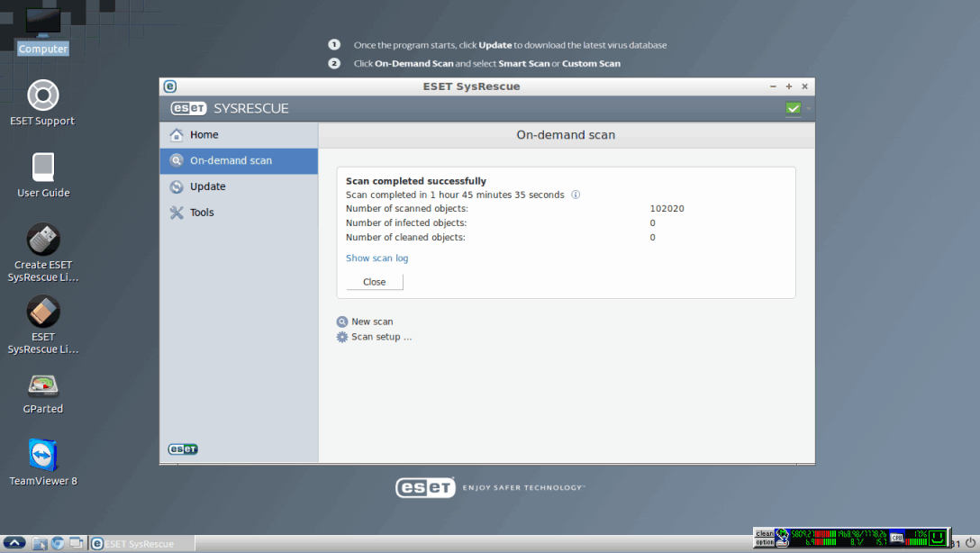Click the ESET 'e' icon in title bar

[170, 86]
